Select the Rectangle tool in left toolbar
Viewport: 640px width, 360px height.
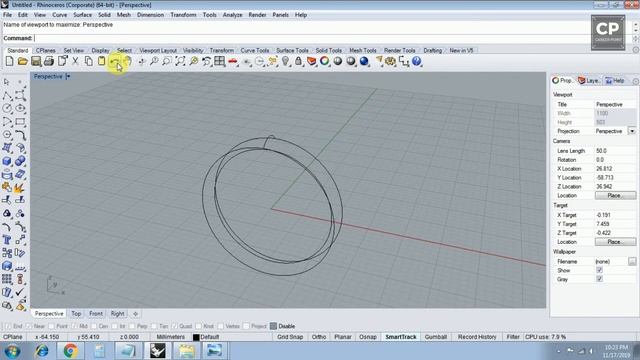(x=20, y=122)
